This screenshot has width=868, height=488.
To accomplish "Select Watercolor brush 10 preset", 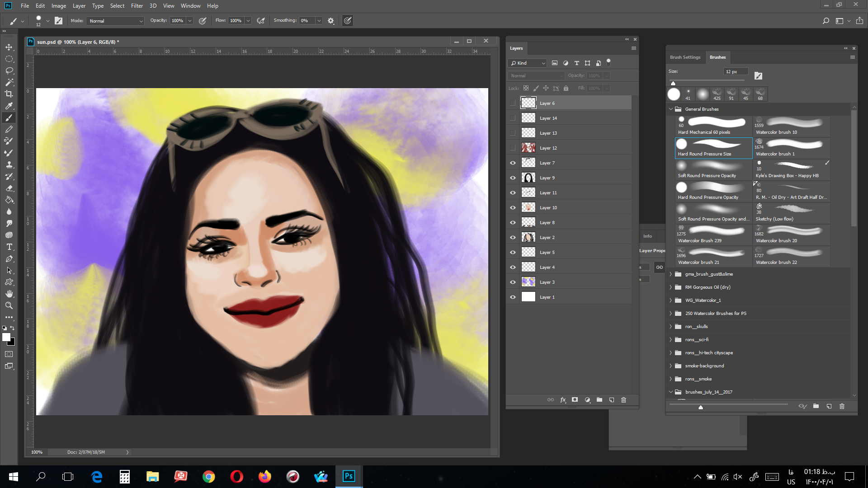I will point(791,127).
